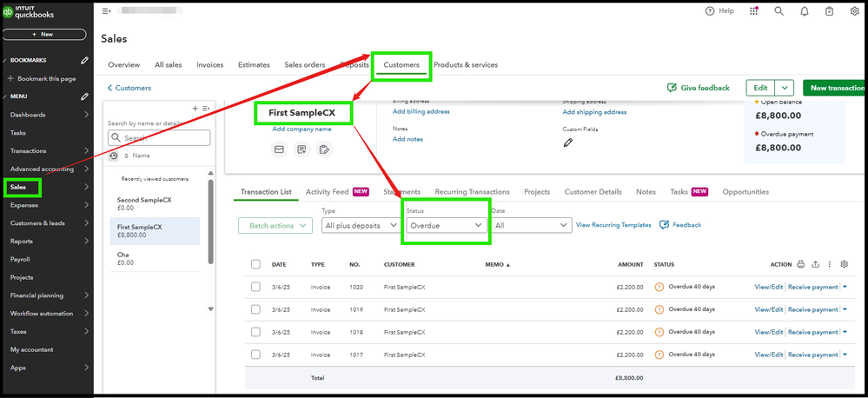The image size is (868, 398).
Task: Click Receive payment for invoice 1019
Action: coord(812,309)
